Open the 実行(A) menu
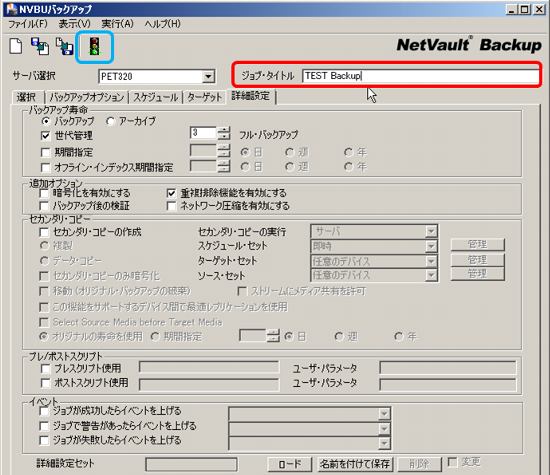Screen dimensions: 550x475 [x=118, y=24]
